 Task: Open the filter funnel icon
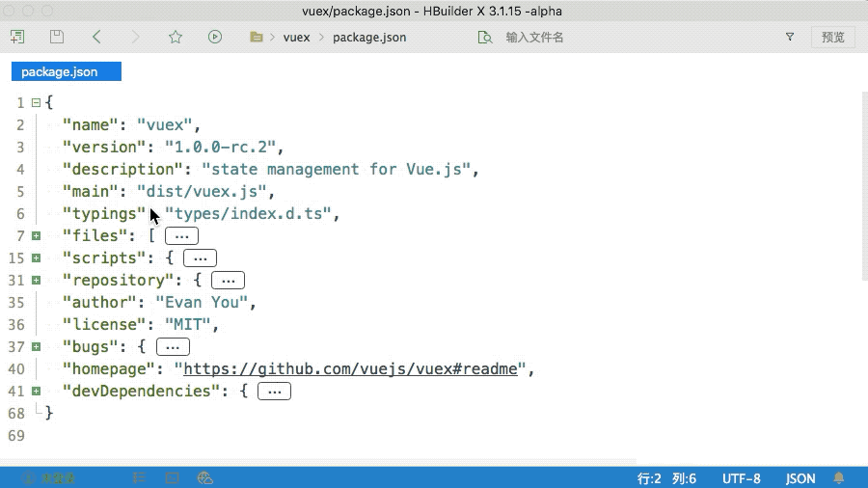click(x=790, y=37)
